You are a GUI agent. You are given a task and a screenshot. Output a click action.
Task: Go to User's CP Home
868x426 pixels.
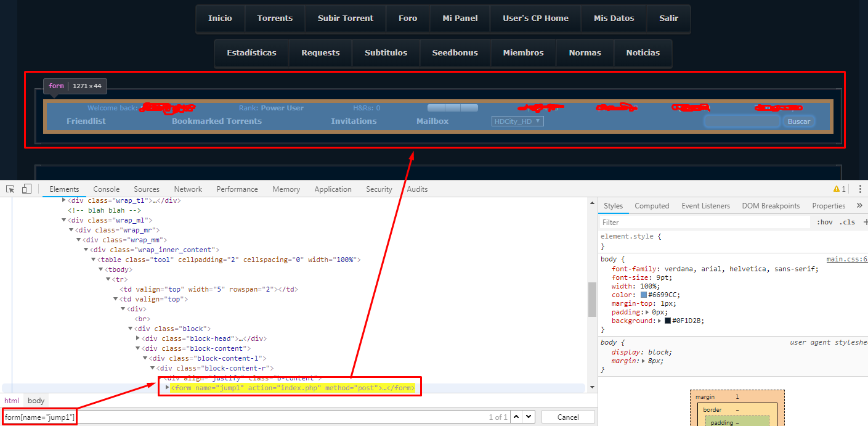(x=535, y=18)
